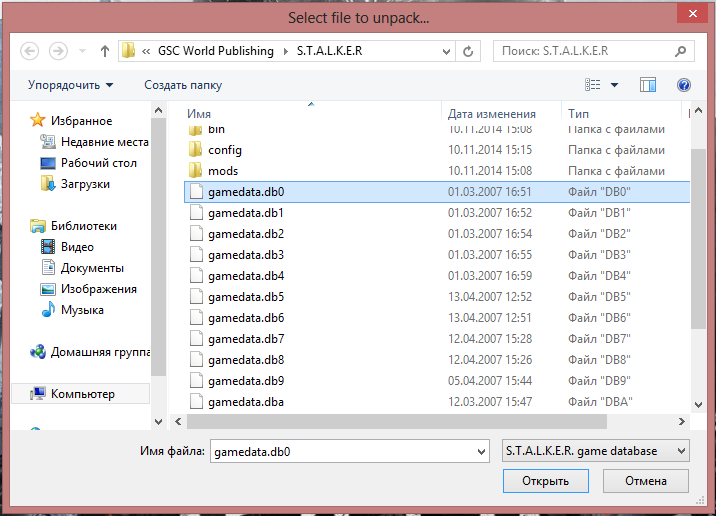
Task: Select file gamedata.db1
Action: pos(437,213)
